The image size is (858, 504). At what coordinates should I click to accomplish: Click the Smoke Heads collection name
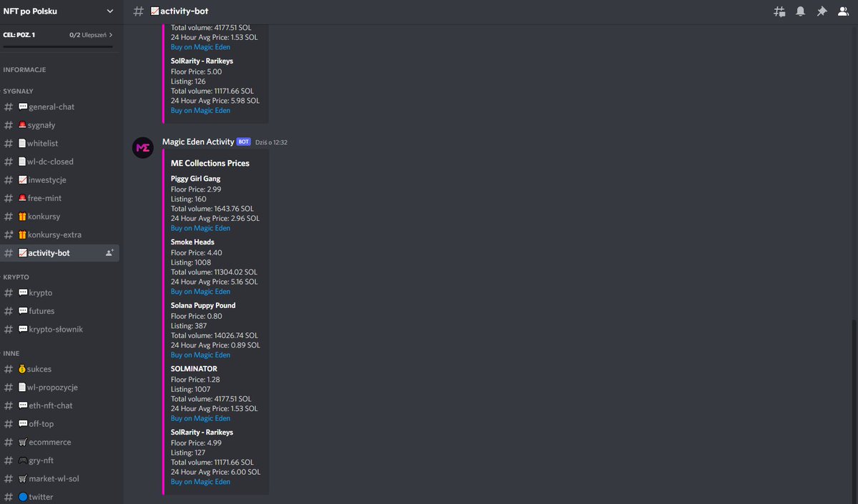tap(192, 242)
